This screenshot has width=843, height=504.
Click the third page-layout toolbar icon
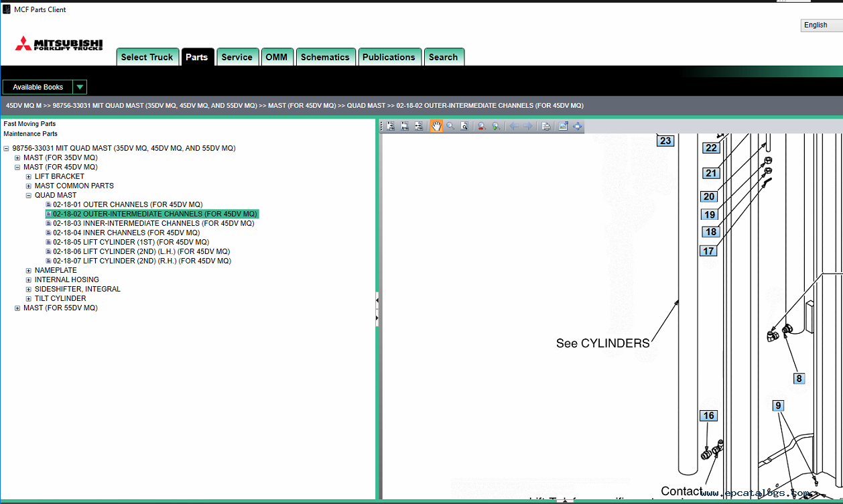point(419,126)
